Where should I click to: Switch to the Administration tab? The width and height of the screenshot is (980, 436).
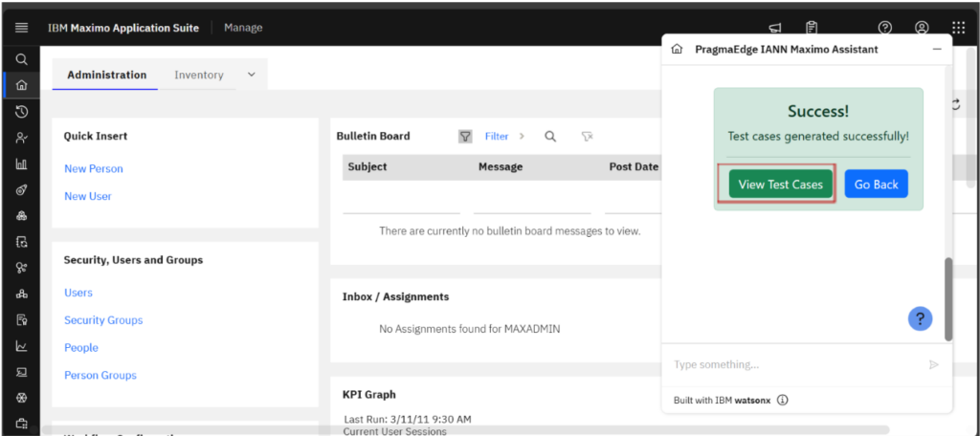(107, 75)
